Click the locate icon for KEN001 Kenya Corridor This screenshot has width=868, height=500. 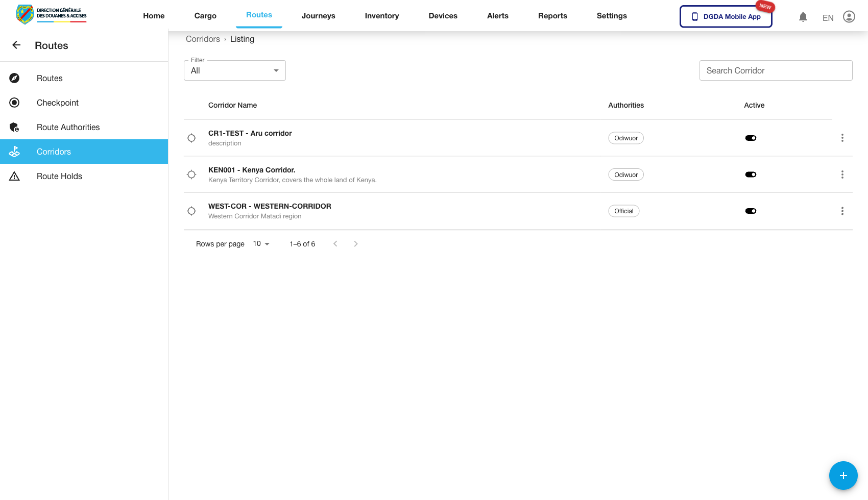(x=191, y=174)
